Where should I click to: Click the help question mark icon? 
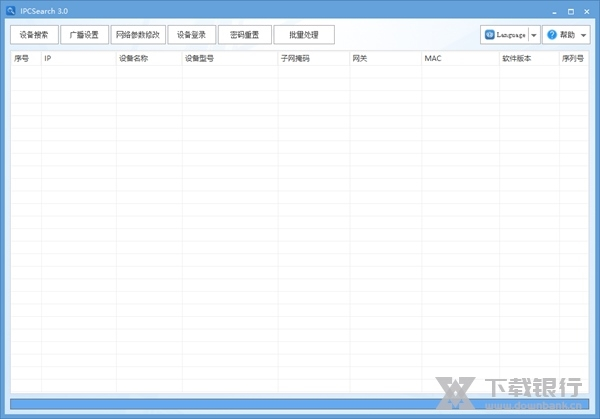[x=552, y=35]
